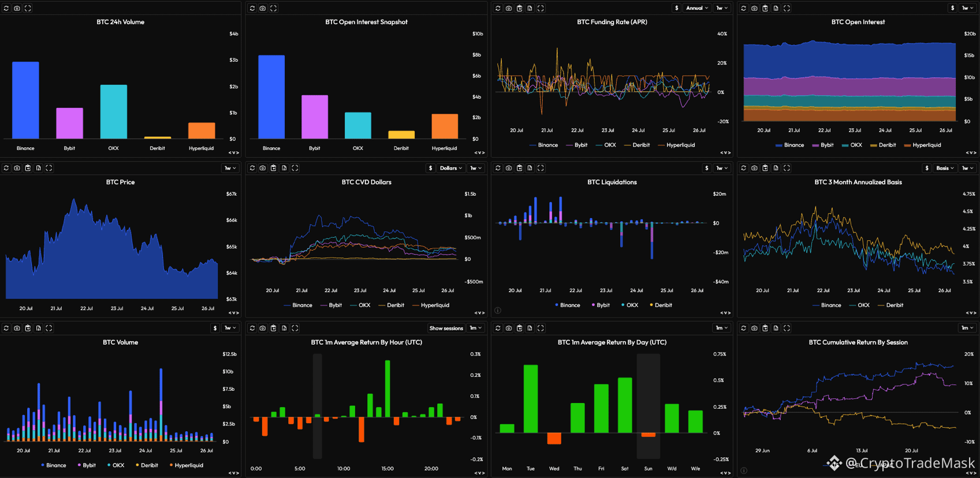Click the Deribit legend line in Annualized Basis
Screen dimensions: 980x478
pyautogui.click(x=880, y=305)
